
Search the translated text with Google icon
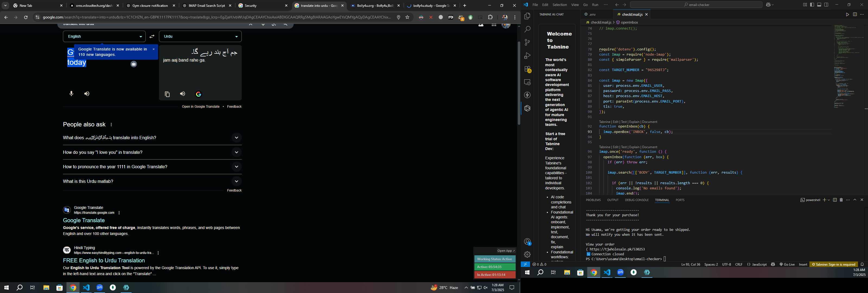[199, 94]
